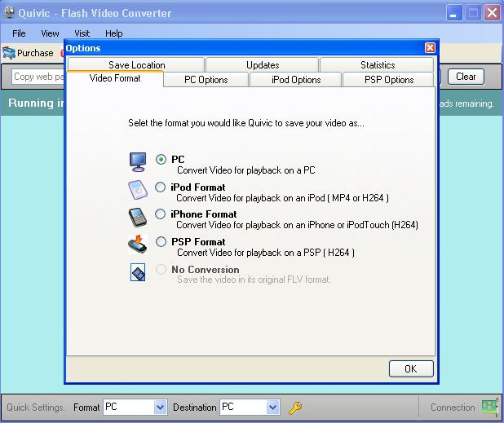
Task: Pick the PSP Format radio button
Action: (x=161, y=241)
